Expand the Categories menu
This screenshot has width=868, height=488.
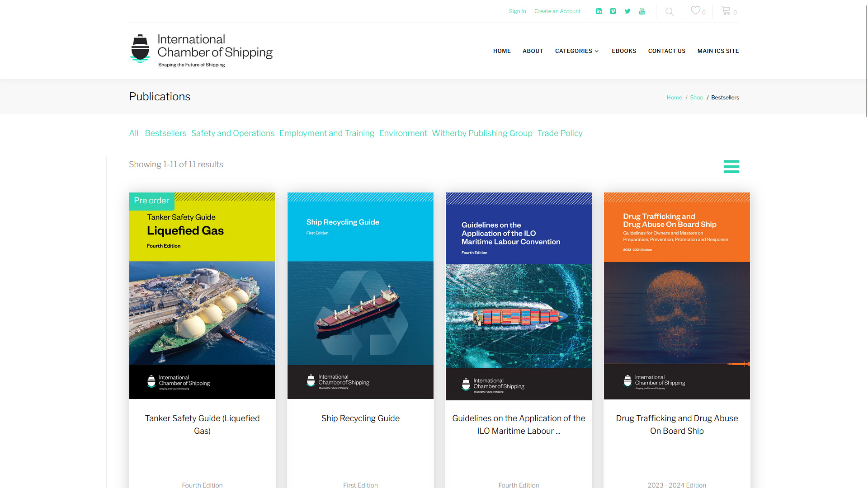click(x=577, y=51)
